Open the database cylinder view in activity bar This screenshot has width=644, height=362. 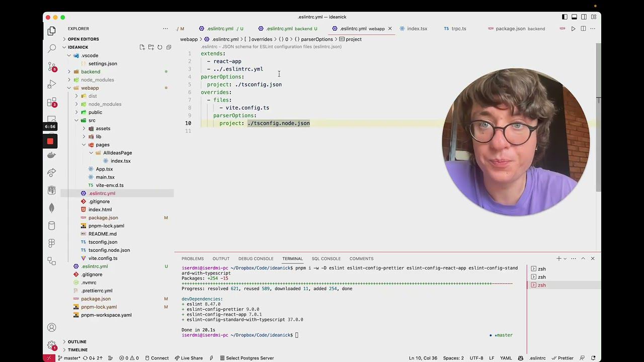coord(51,226)
